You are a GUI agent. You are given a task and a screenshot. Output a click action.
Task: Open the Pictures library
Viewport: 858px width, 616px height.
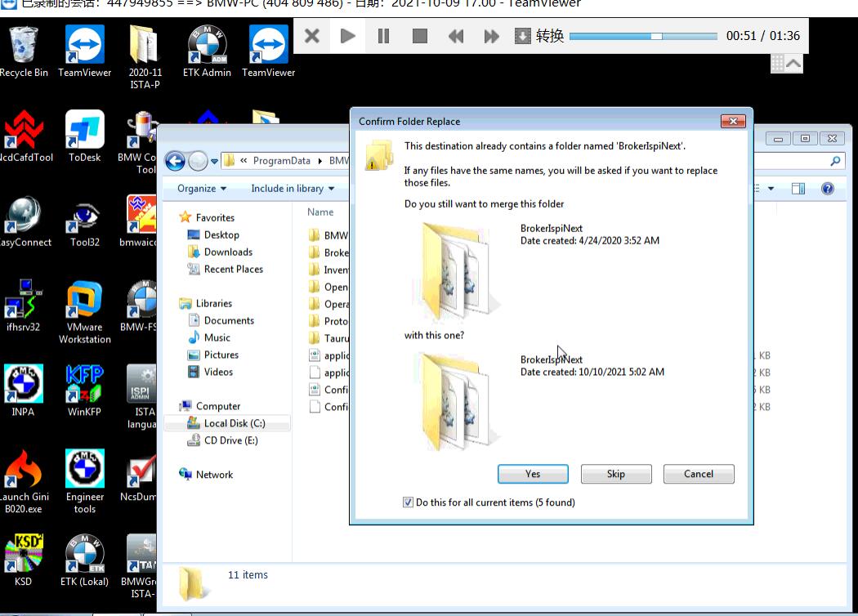click(221, 355)
